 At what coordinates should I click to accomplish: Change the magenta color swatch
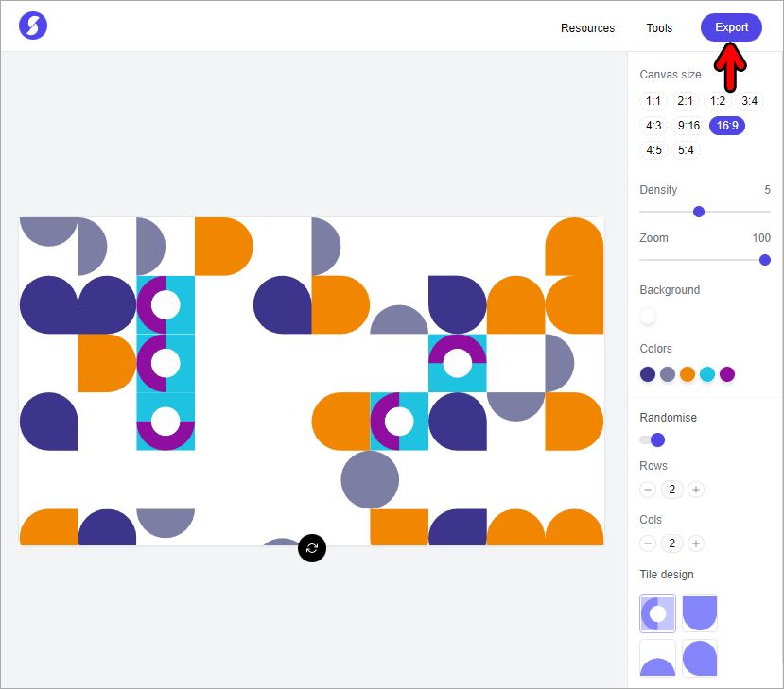[726, 374]
